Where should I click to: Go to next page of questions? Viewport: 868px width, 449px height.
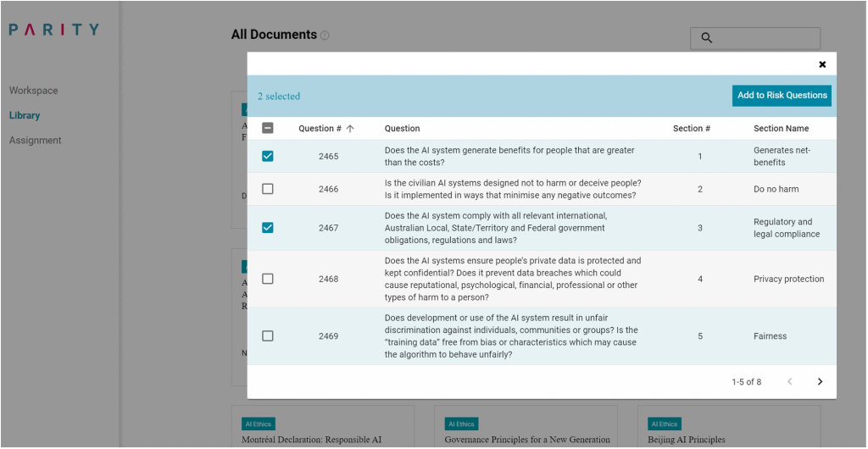(820, 382)
